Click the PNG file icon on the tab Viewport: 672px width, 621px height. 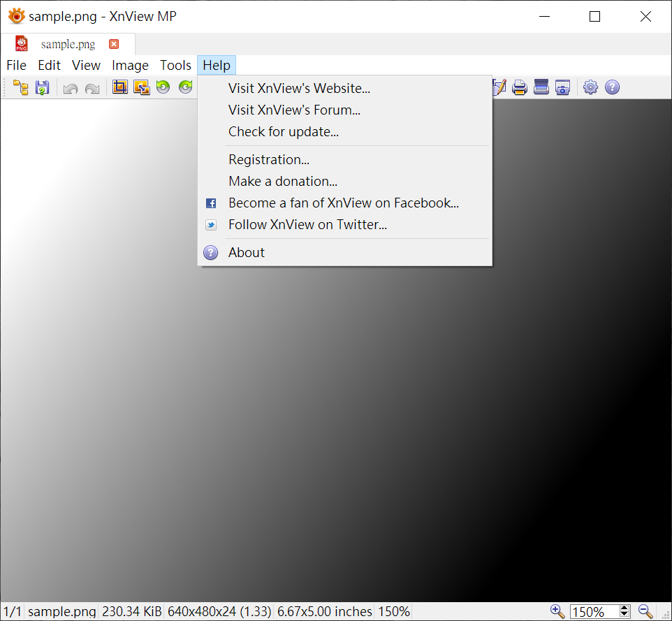[22, 44]
